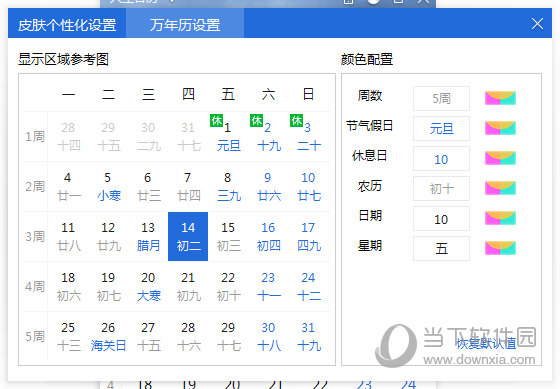Click the 一 weekday header
This screenshot has width=560, height=389.
[x=68, y=94]
